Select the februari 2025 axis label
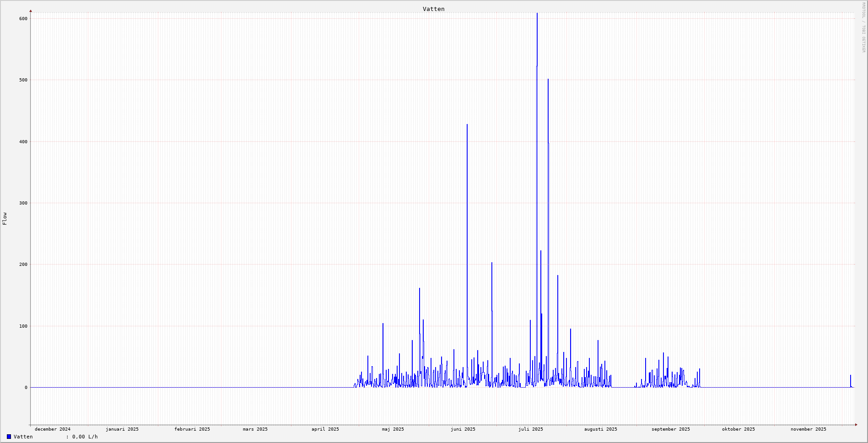Image resolution: width=868 pixels, height=443 pixels. coord(192,429)
